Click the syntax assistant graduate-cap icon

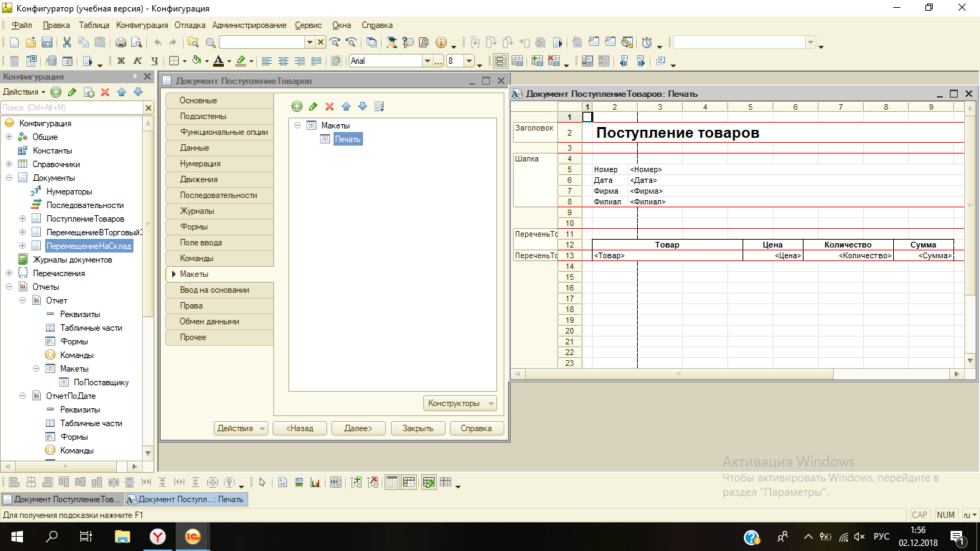(391, 42)
